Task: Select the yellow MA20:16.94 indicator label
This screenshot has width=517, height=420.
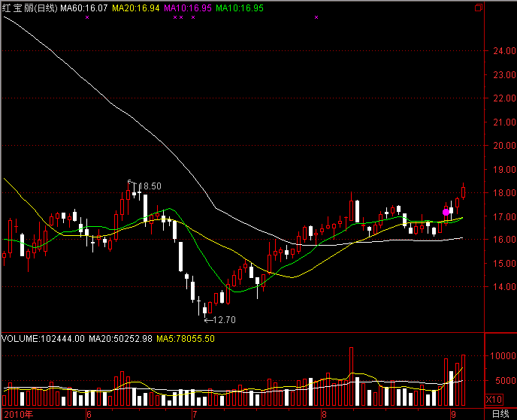Action: point(136,8)
